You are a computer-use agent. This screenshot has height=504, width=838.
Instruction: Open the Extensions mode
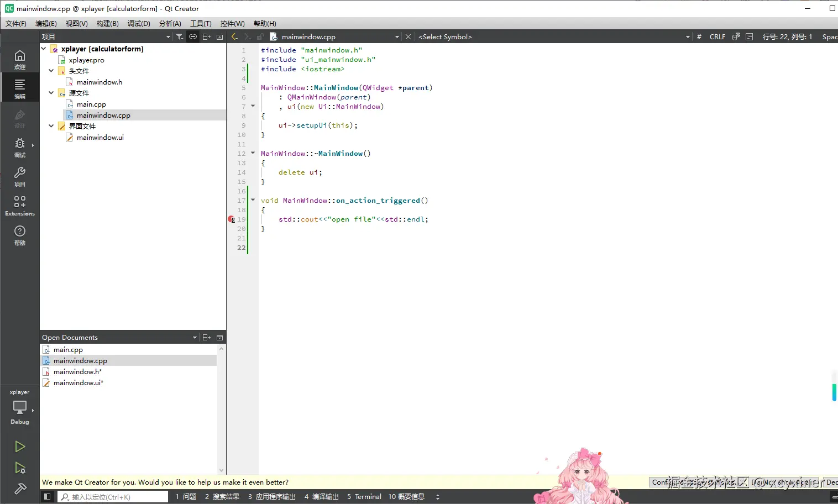point(20,206)
